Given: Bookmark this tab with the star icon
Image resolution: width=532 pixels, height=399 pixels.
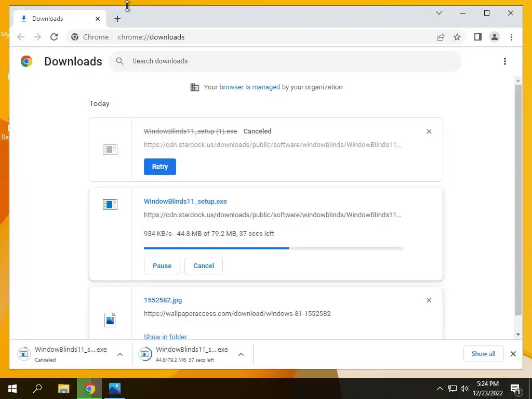Looking at the screenshot, I should tap(457, 37).
